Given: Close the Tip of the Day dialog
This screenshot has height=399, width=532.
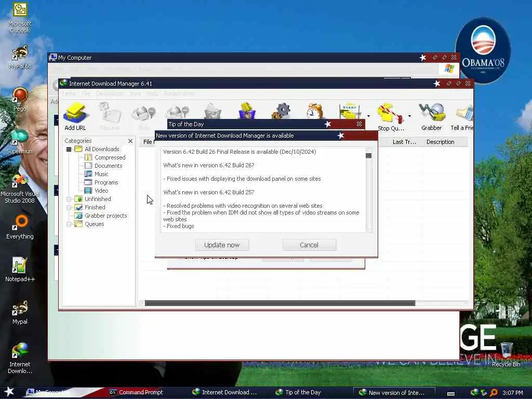Looking at the screenshot, I should click(359, 124).
